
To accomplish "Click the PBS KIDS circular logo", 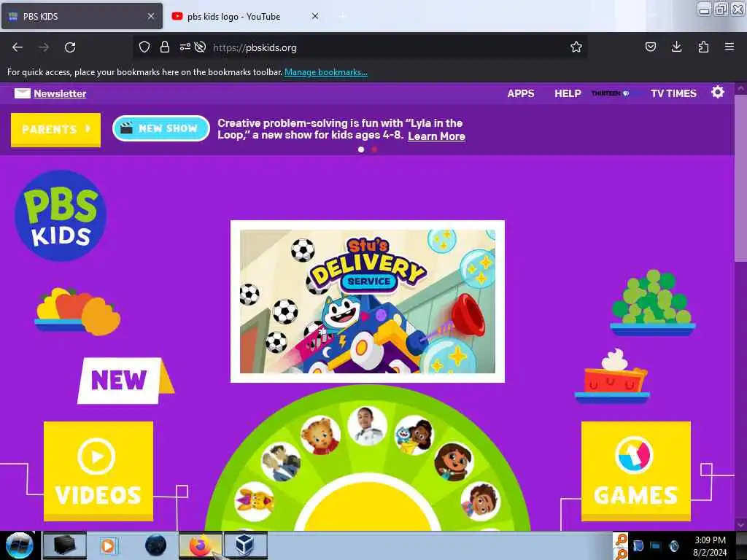I will pos(61,215).
